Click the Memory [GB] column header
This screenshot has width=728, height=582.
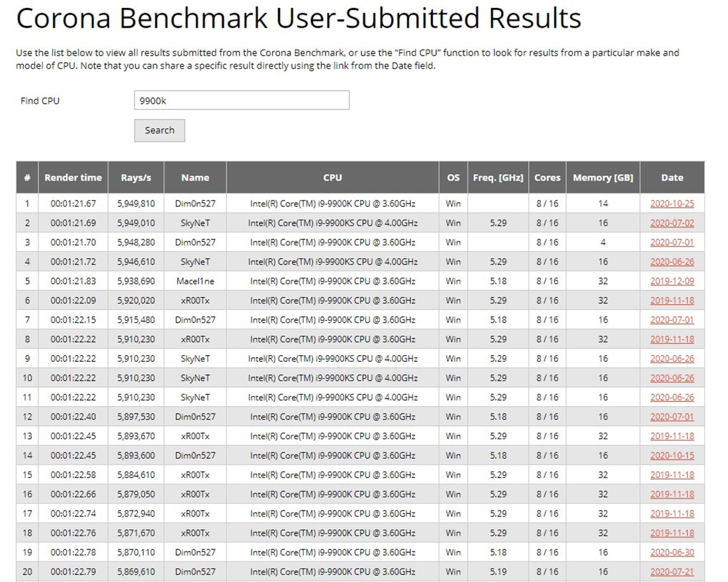pos(603,177)
